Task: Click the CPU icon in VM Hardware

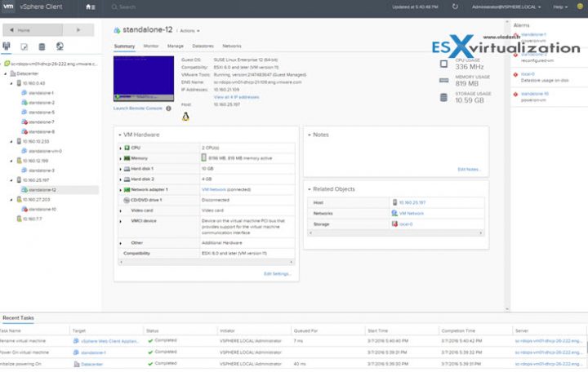Action: (x=127, y=148)
